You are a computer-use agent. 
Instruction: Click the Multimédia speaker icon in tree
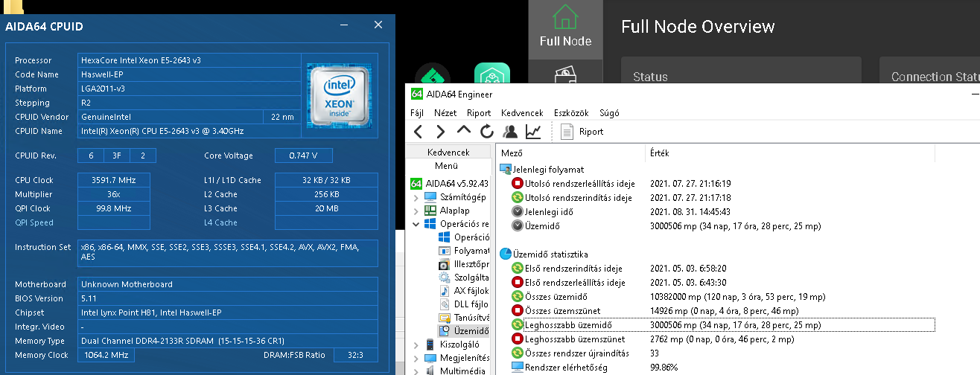tap(430, 371)
